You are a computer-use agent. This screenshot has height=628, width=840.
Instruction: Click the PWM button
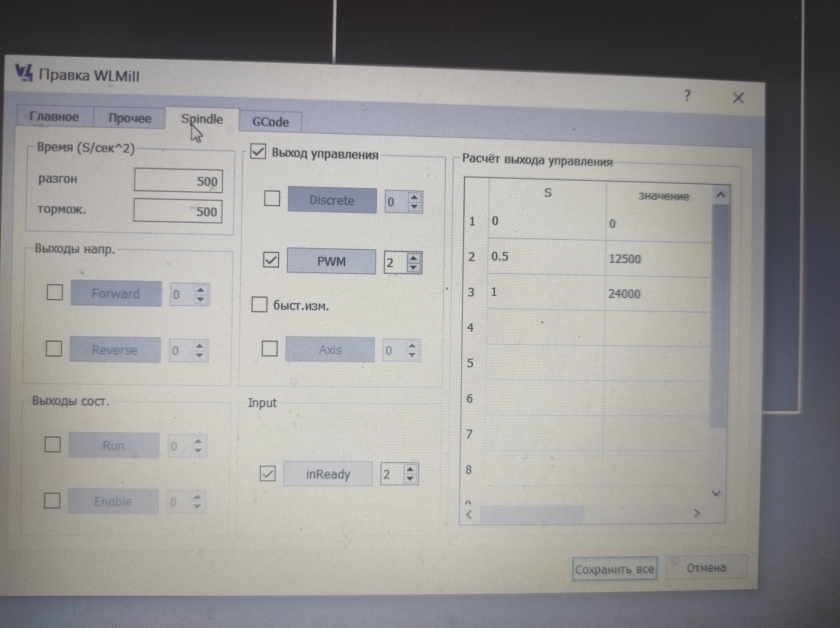tap(331, 261)
